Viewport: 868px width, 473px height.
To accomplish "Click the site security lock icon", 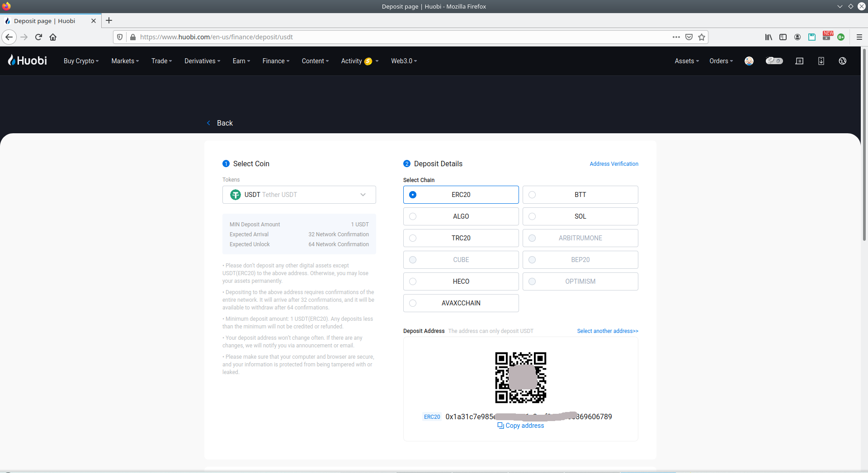I will [133, 37].
